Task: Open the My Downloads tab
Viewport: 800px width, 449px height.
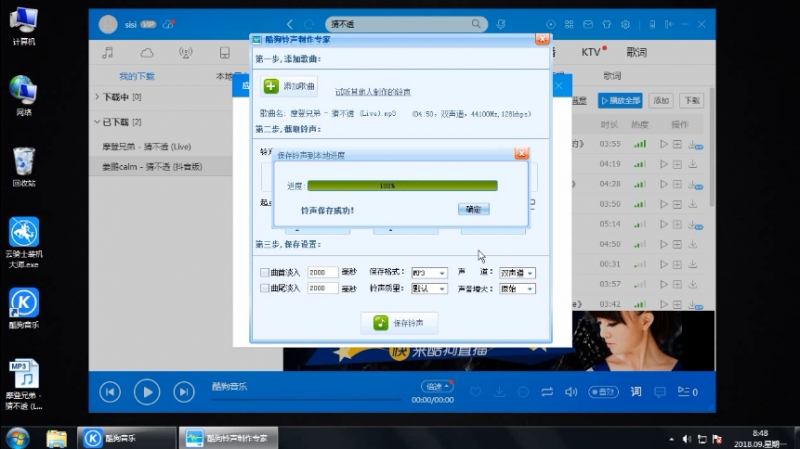Action: (x=137, y=76)
